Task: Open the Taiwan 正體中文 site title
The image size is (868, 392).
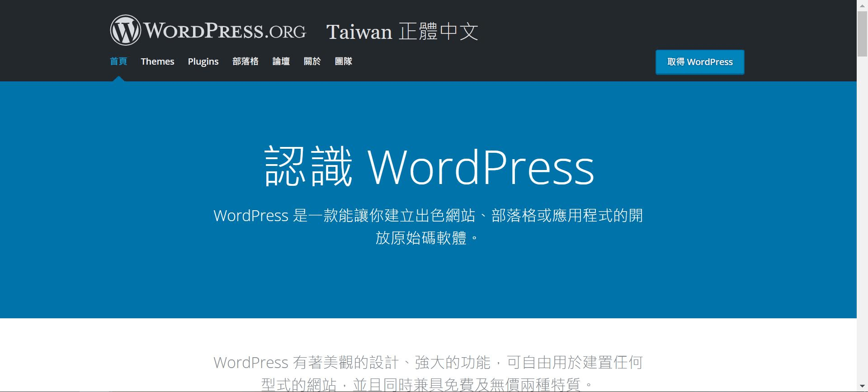Action: click(402, 32)
